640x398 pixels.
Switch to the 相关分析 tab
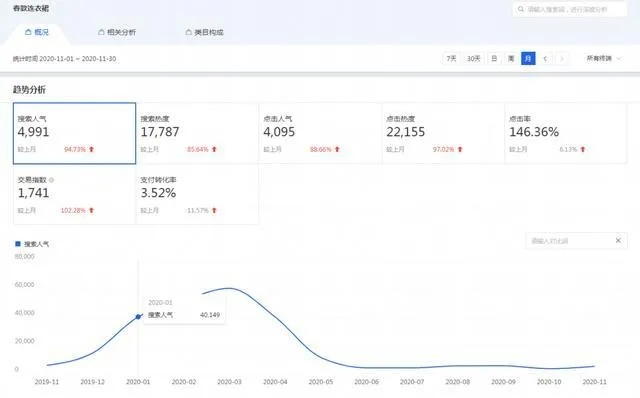(x=117, y=32)
